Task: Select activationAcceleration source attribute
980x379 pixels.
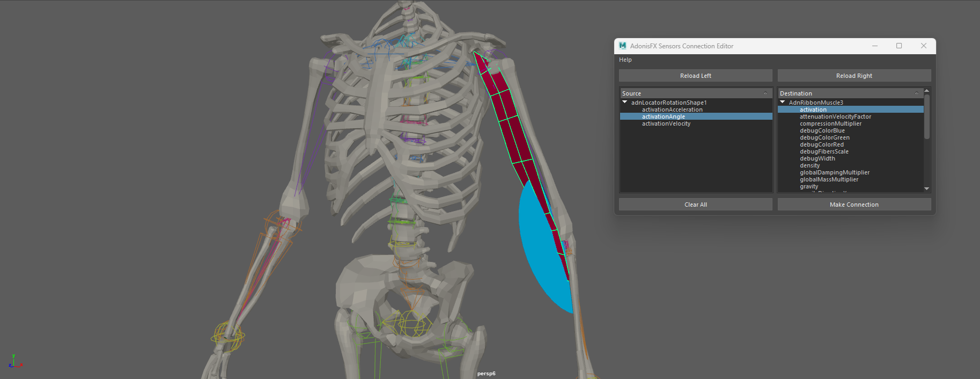Action: point(672,110)
